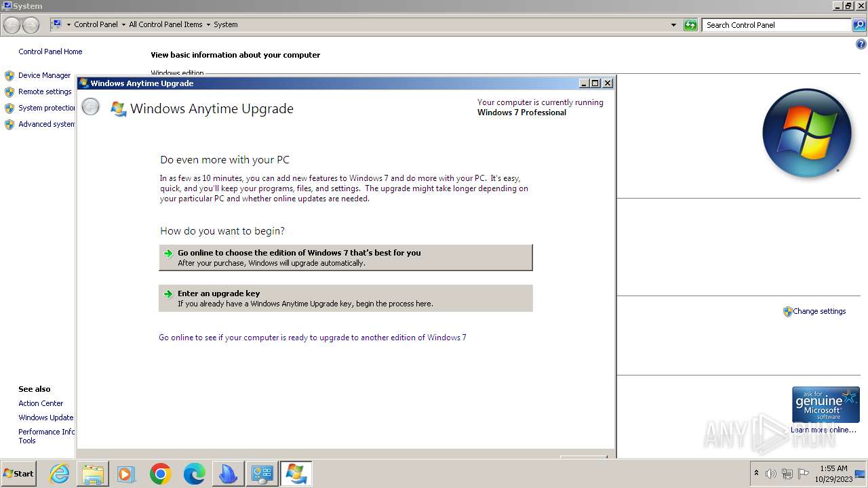Open the help question mark icon

click(x=861, y=45)
